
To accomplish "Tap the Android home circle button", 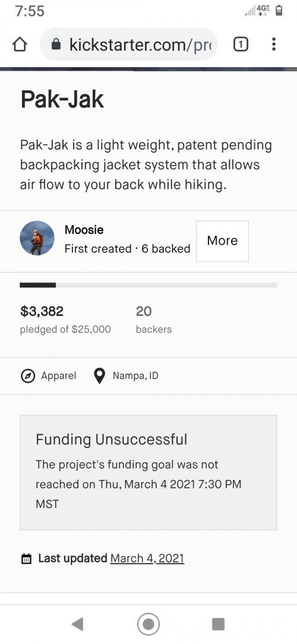I will pos(148,624).
